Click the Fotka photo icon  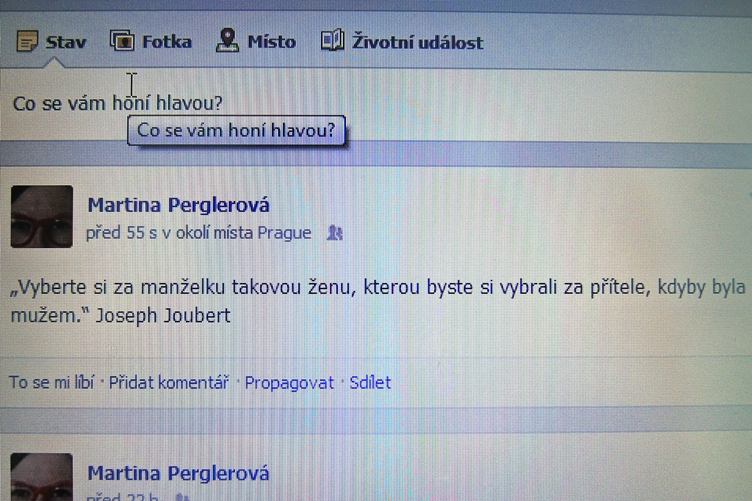(122, 40)
